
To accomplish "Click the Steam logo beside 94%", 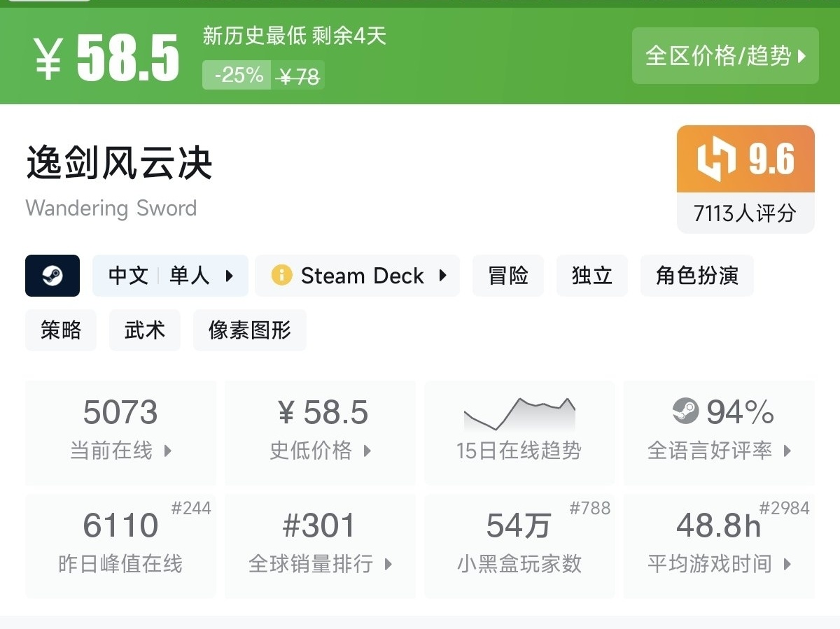I will (x=685, y=411).
